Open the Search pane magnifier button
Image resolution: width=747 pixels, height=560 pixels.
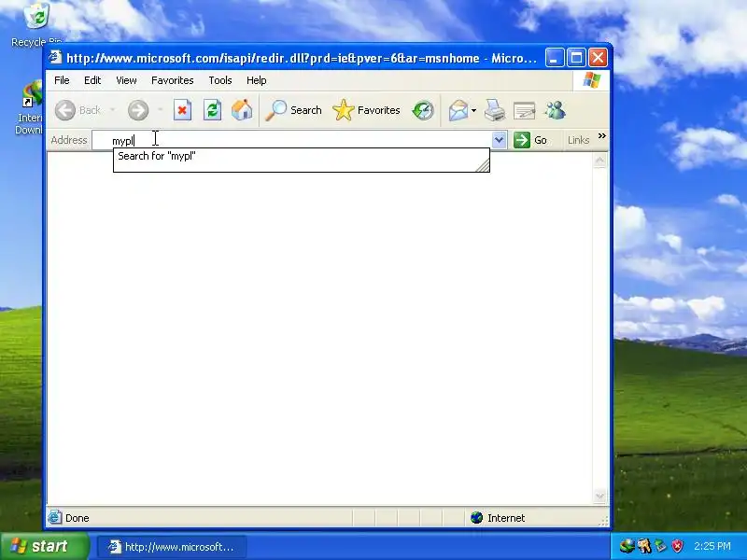pos(294,110)
